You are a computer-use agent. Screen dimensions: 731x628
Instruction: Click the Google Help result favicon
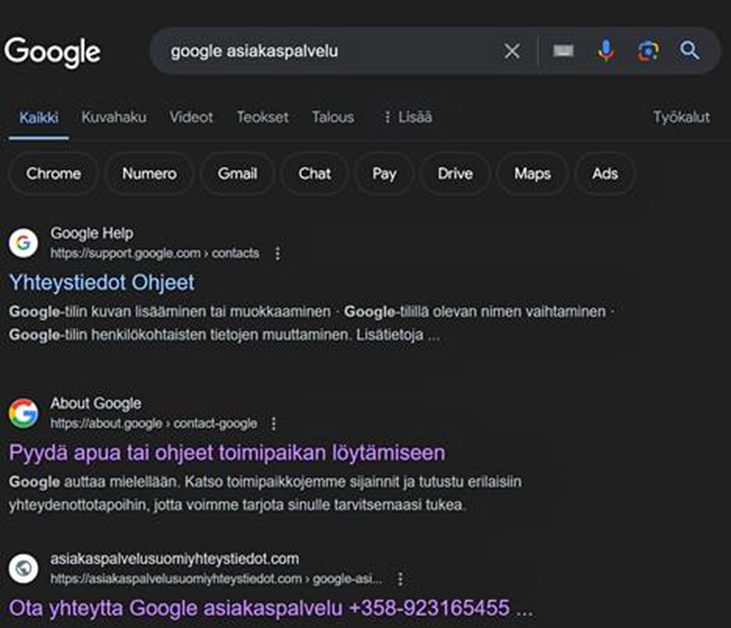23,243
